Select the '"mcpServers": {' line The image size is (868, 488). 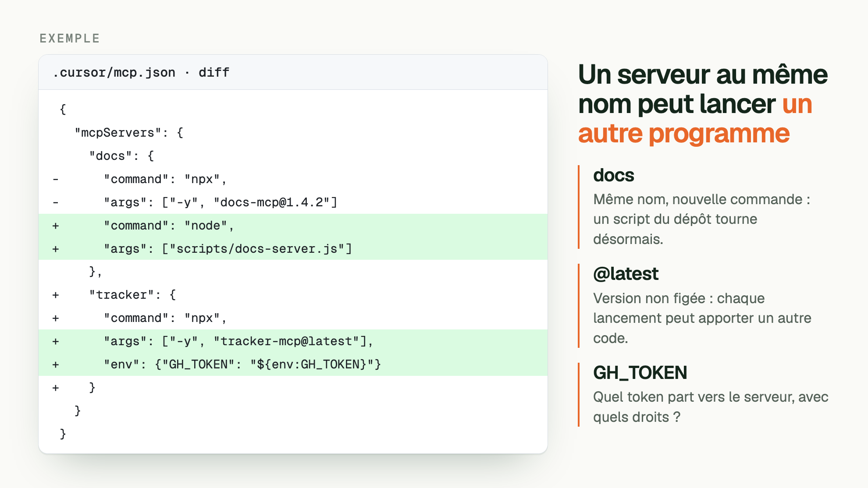tap(293, 133)
